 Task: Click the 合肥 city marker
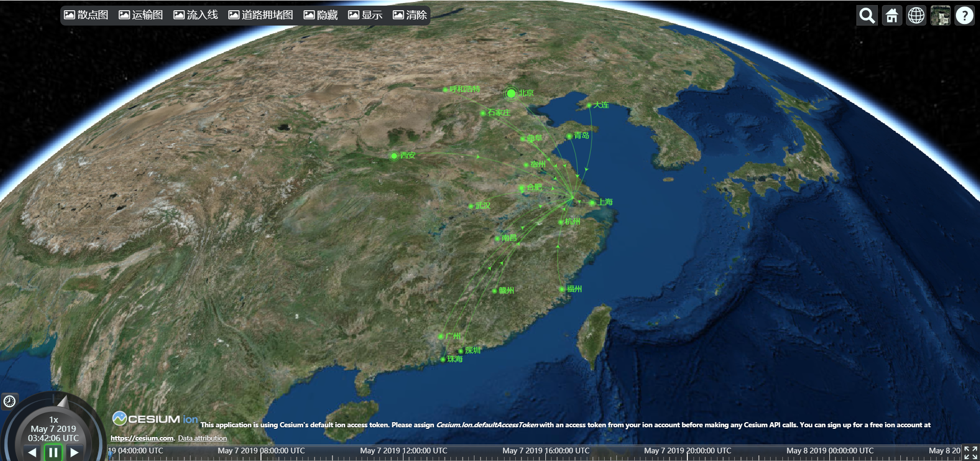[522, 188]
